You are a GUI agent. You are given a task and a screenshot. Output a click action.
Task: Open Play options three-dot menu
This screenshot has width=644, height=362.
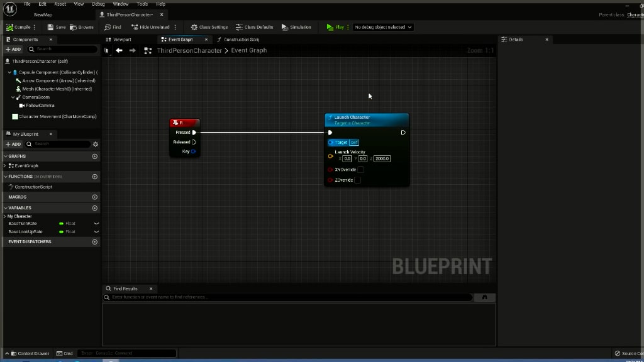(348, 27)
